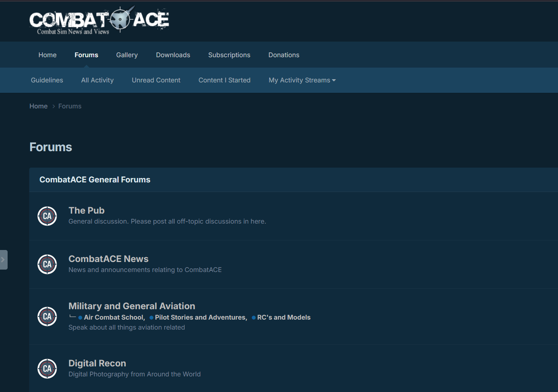Show Unread Content
This screenshot has height=392, width=558.
click(x=156, y=80)
